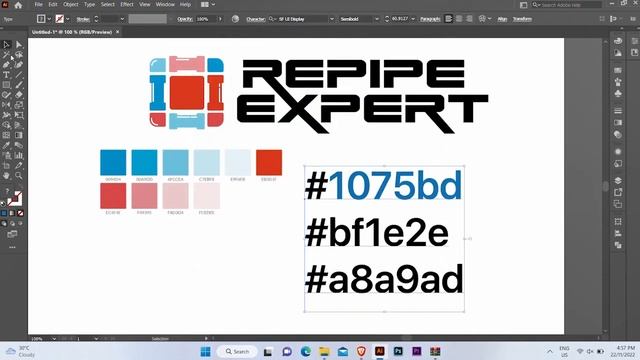Viewport: 640px width, 360px height.
Task: Expand the fill color dropdown
Action: 49,19
